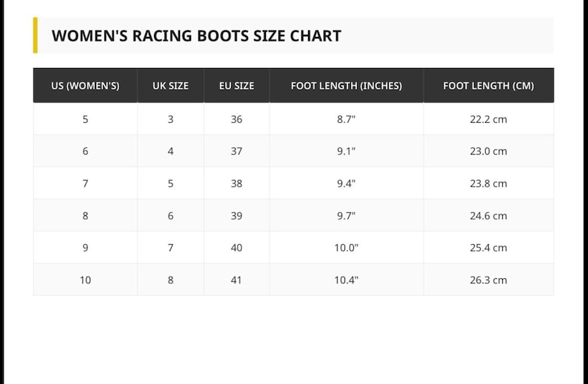Click the 26.3 cm cell
588x384 pixels.
(489, 280)
